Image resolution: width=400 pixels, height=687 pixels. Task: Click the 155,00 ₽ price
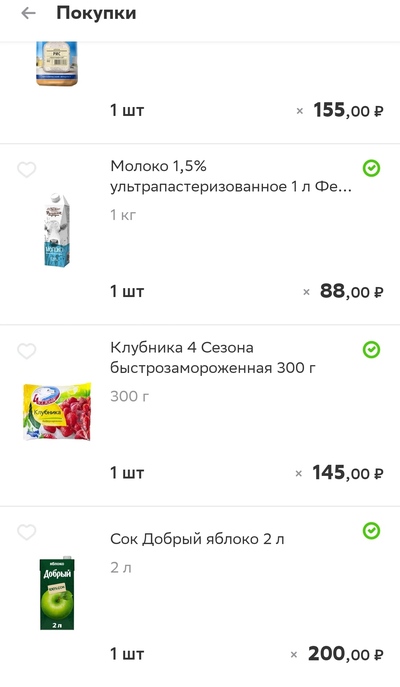(x=348, y=110)
